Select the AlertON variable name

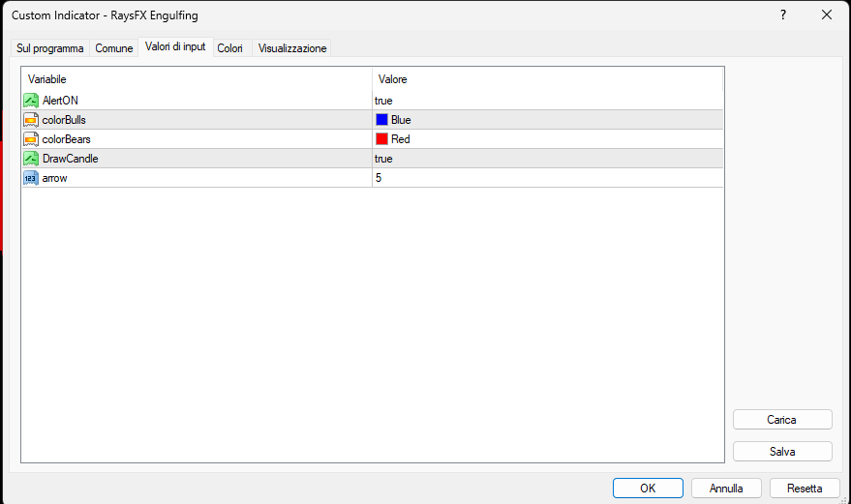pyautogui.click(x=60, y=101)
